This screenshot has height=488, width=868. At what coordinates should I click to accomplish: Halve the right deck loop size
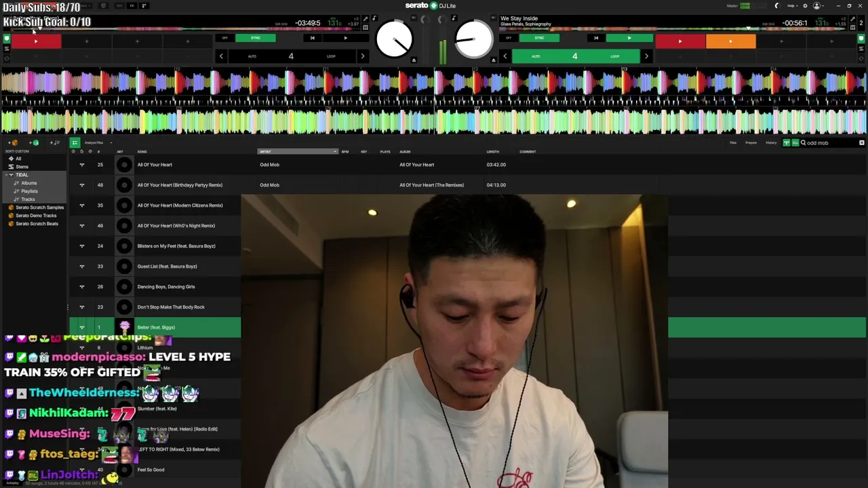pos(505,56)
